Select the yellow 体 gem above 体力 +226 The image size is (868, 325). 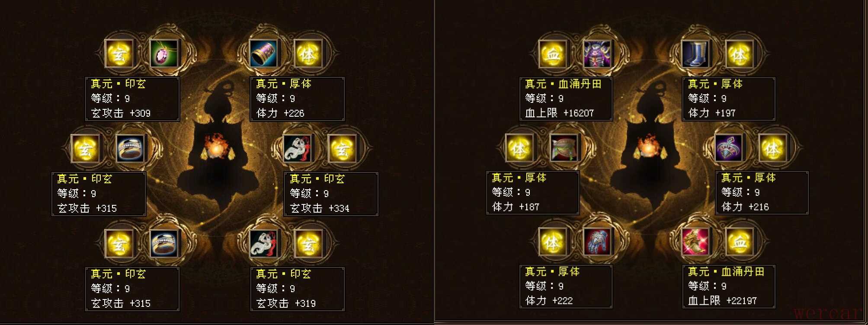coord(308,54)
